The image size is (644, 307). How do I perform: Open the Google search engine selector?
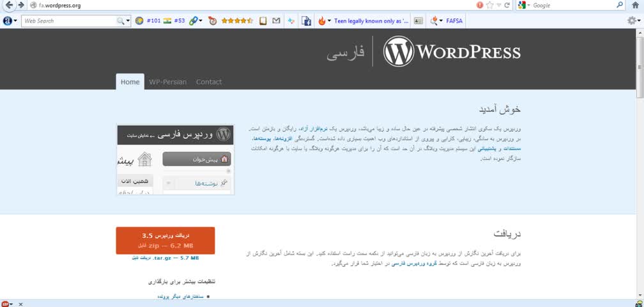click(x=524, y=5)
